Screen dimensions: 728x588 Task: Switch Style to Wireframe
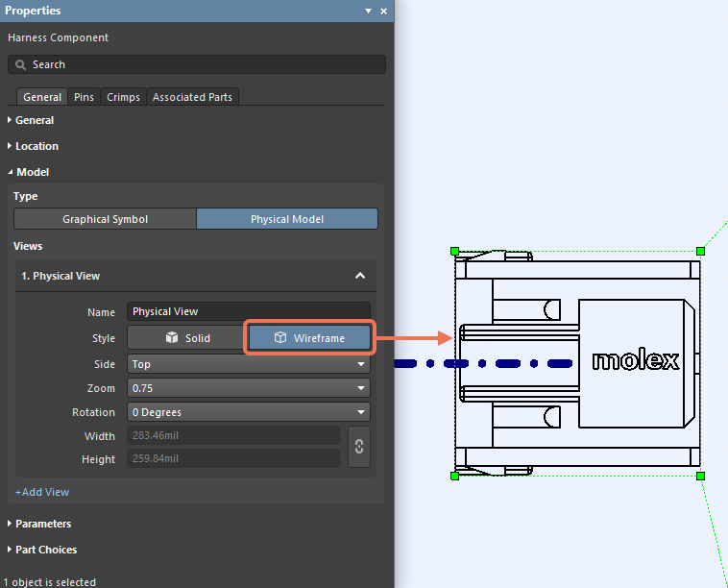tap(309, 338)
